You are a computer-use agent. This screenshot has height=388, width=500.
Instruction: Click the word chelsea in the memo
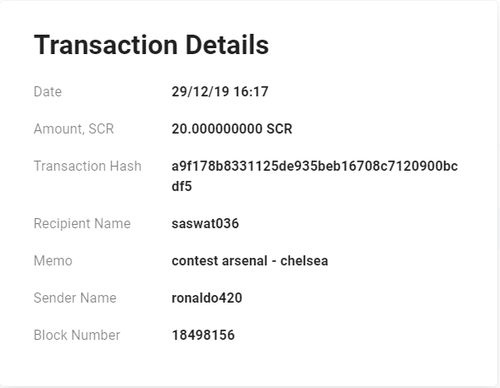304,261
